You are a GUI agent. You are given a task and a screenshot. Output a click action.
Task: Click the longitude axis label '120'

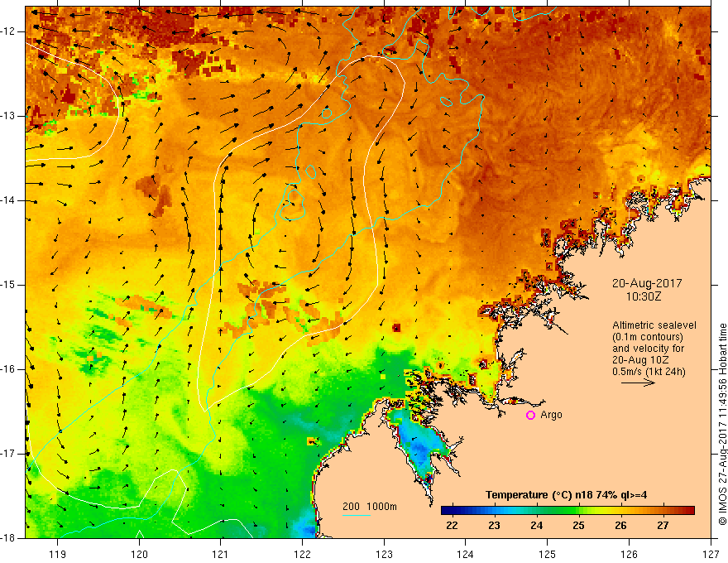point(139,554)
